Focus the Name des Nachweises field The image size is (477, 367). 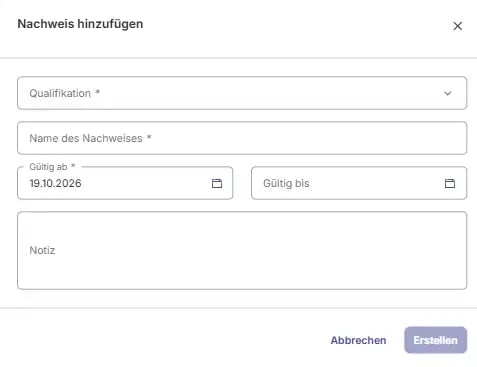(x=242, y=138)
